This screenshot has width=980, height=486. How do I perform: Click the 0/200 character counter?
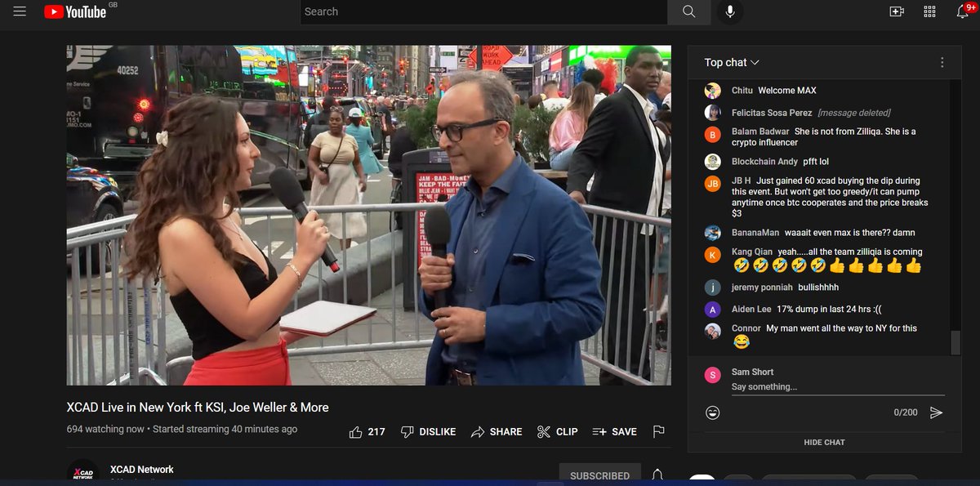pos(906,412)
